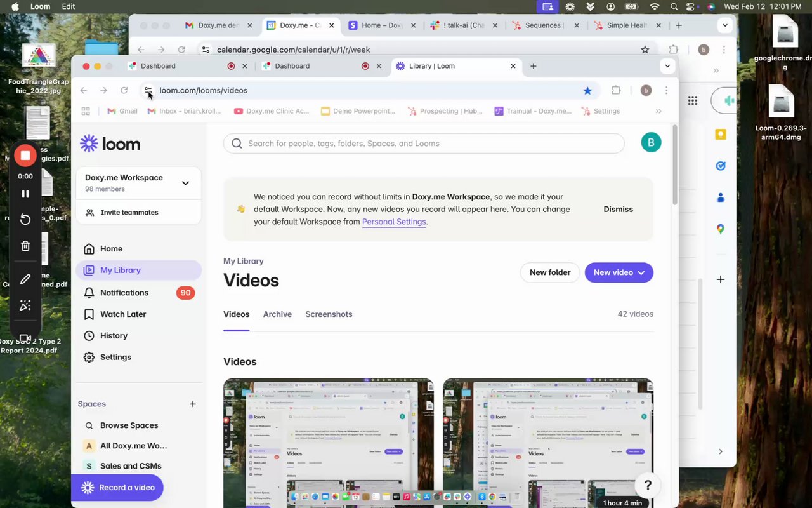The width and height of the screenshot is (812, 508).
Task: Go to Home in Loom sidebar
Action: click(x=138, y=249)
